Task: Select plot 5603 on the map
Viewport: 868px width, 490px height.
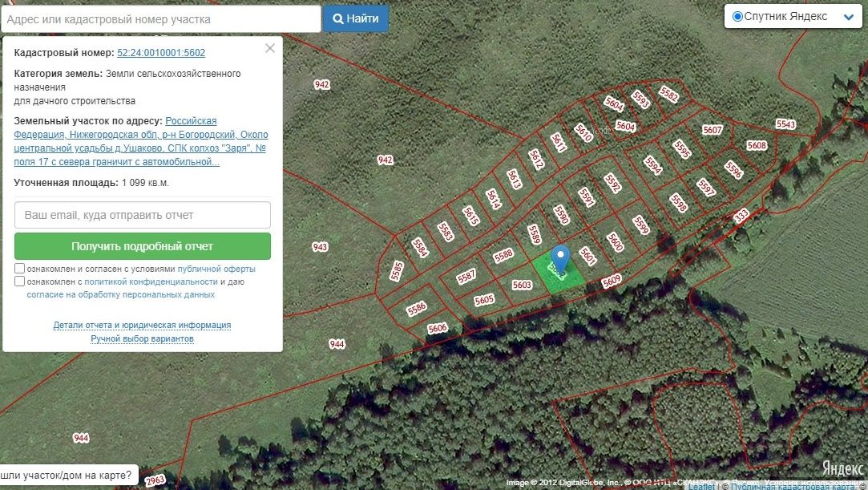Action: (522, 285)
